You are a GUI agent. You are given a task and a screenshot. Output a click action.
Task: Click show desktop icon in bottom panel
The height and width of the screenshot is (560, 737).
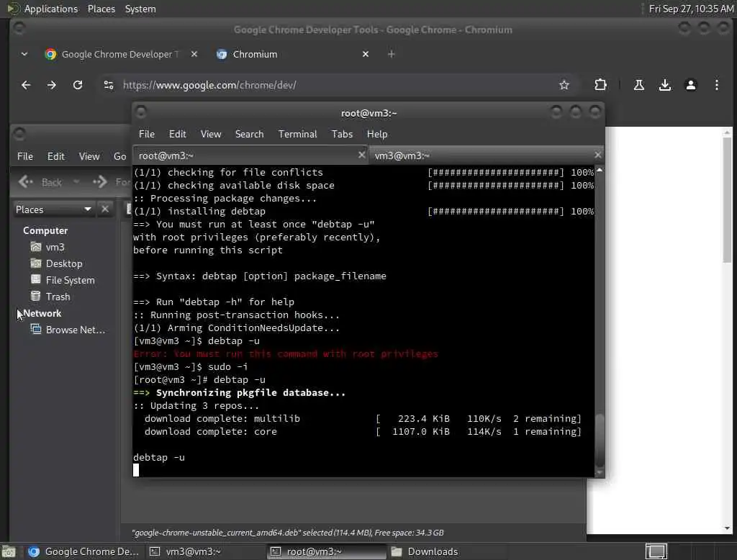click(9, 551)
